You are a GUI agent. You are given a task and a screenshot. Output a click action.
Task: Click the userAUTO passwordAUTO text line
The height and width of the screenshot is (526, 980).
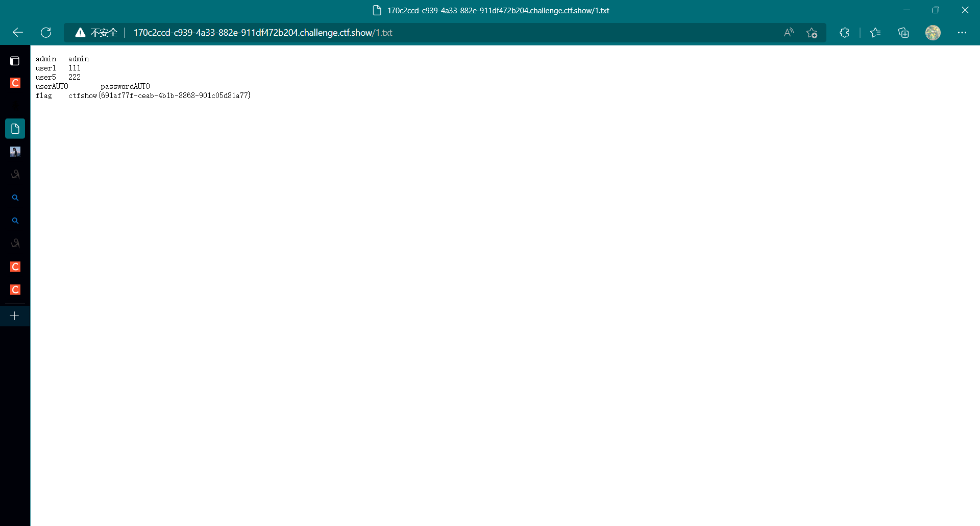click(92, 86)
